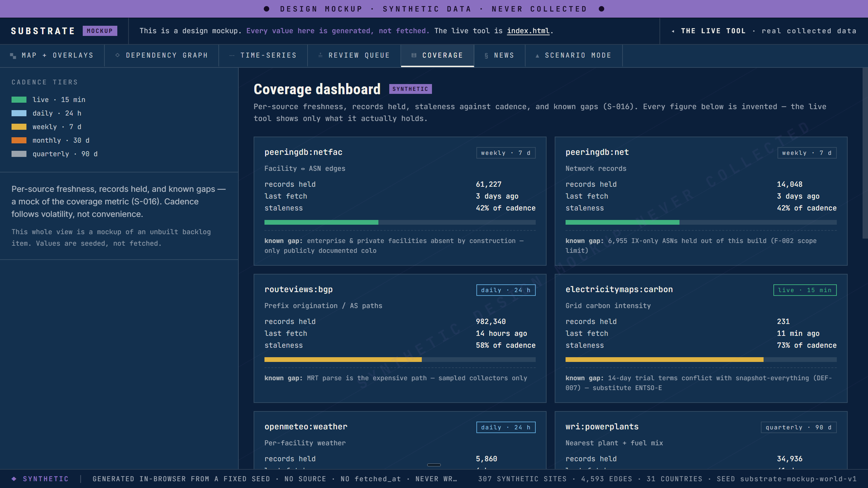Click the light blue daily 24 h swatch
The image size is (868, 488).
[x=19, y=113]
